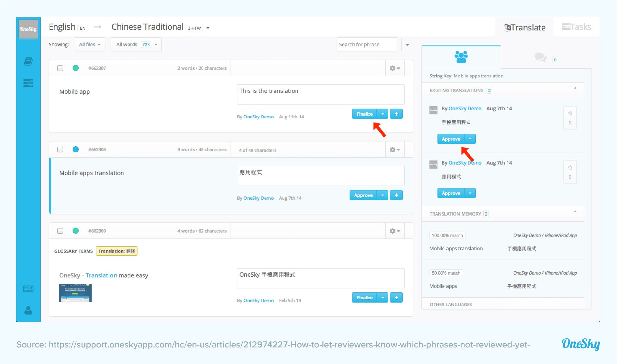617x364 pixels.
Task: Open Approve dropdown arrow for Mobile apps translation phrase
Action: [x=383, y=195]
